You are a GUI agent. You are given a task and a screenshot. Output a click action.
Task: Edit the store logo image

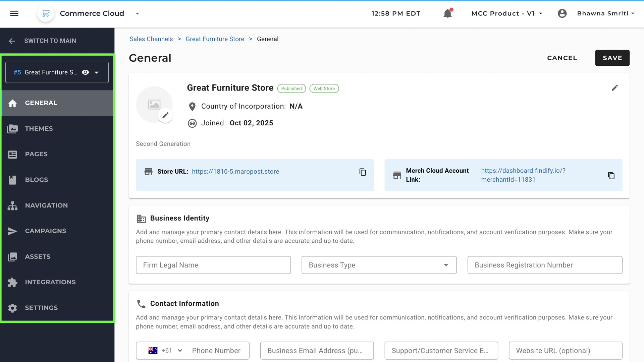click(165, 115)
